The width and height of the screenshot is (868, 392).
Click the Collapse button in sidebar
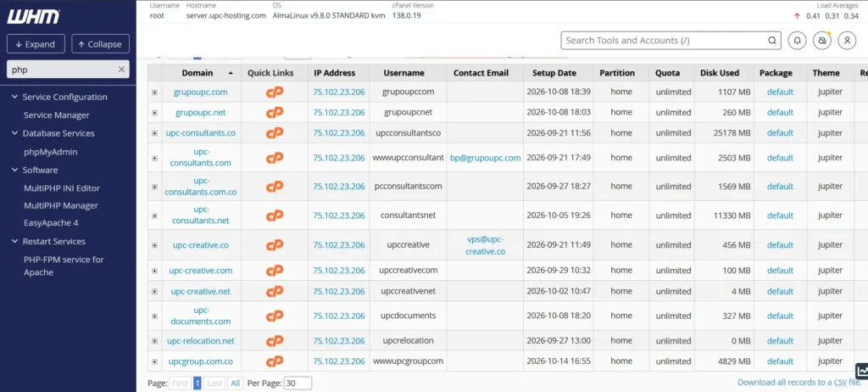click(100, 44)
